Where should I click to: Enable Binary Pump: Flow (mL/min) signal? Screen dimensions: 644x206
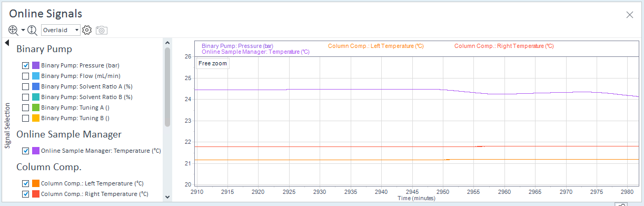(x=25, y=76)
